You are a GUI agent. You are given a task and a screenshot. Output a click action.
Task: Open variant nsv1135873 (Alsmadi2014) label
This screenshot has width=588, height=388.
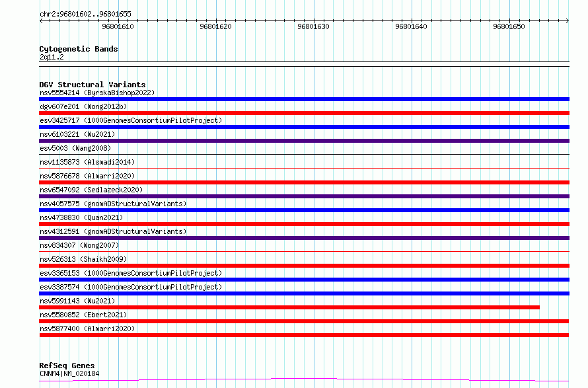tap(87, 162)
